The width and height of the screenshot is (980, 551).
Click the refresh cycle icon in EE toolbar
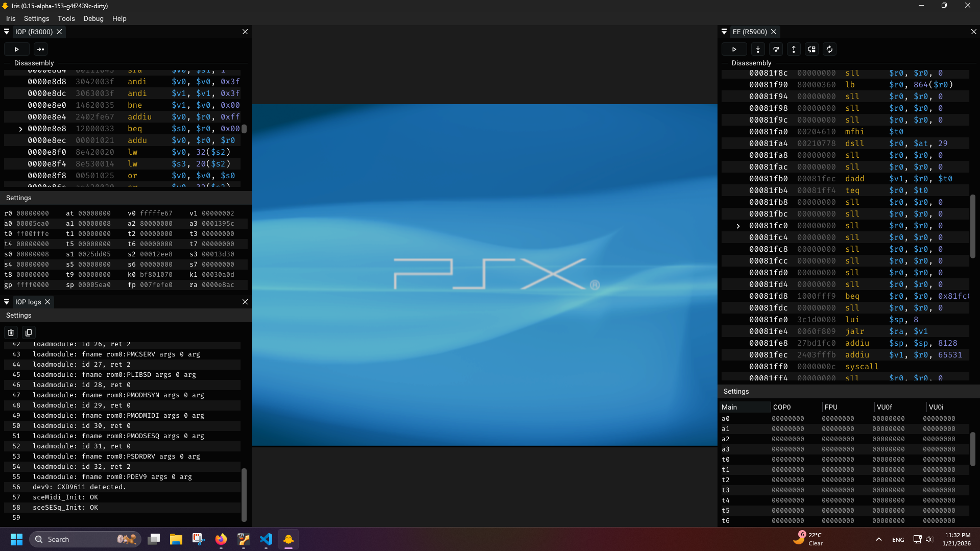[829, 50]
